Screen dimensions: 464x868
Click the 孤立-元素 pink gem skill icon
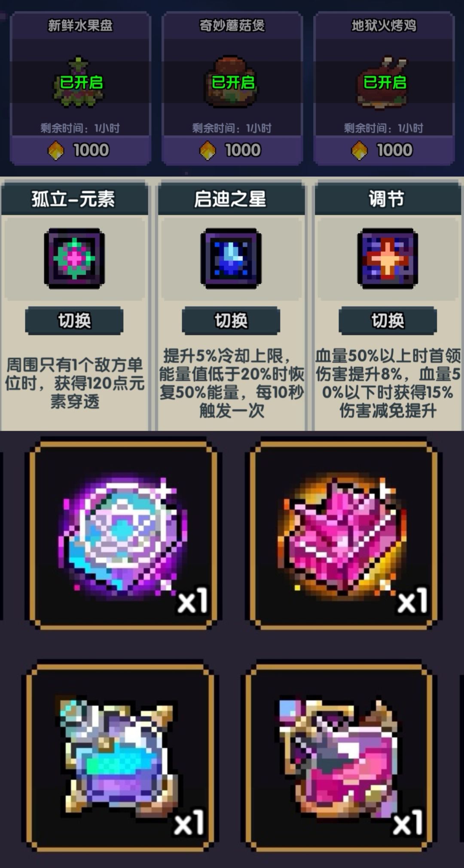[74, 258]
